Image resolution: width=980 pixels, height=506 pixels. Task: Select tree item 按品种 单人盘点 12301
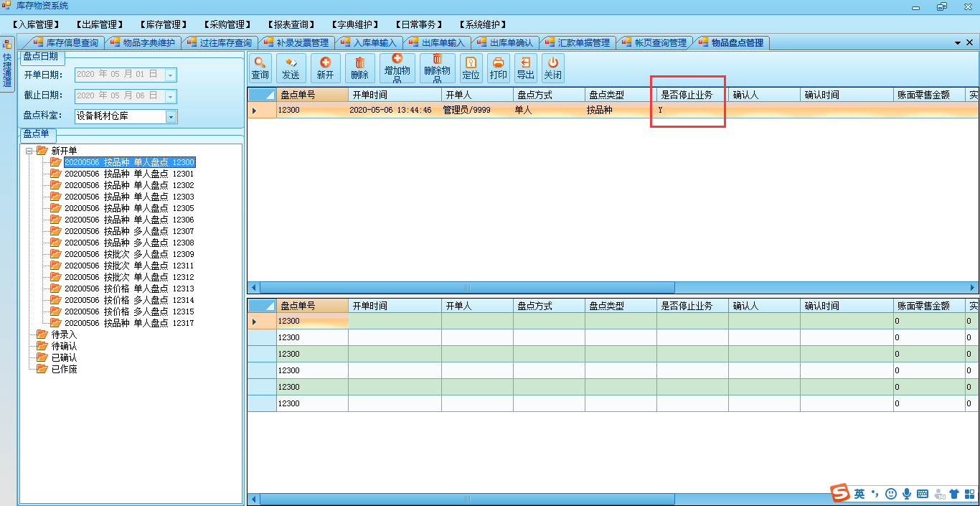[129, 174]
